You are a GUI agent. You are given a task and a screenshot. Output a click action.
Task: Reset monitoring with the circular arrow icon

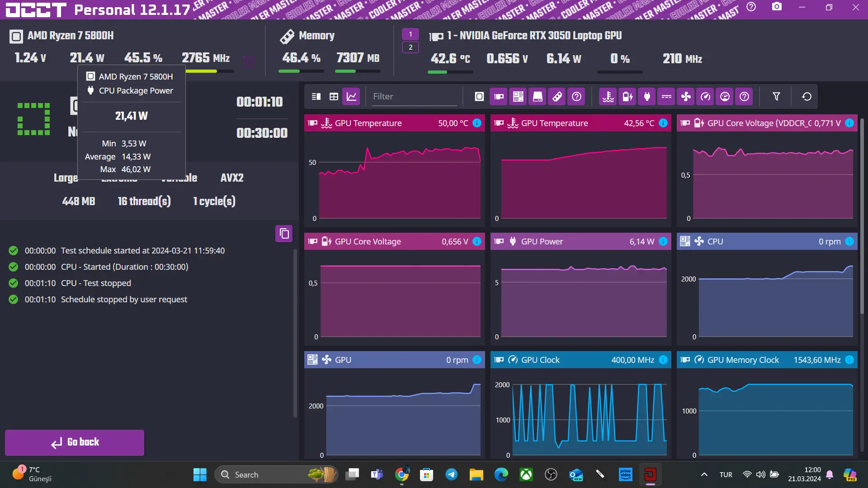(x=807, y=97)
